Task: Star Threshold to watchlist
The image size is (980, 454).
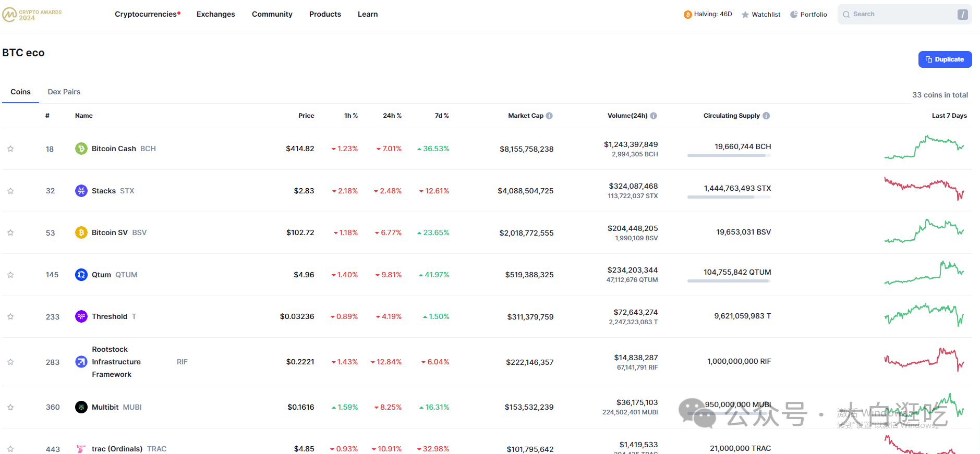Action: tap(10, 316)
